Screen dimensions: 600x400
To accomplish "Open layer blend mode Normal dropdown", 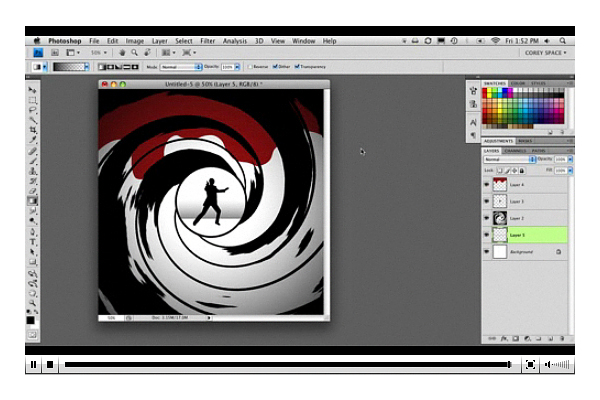I will [x=509, y=159].
